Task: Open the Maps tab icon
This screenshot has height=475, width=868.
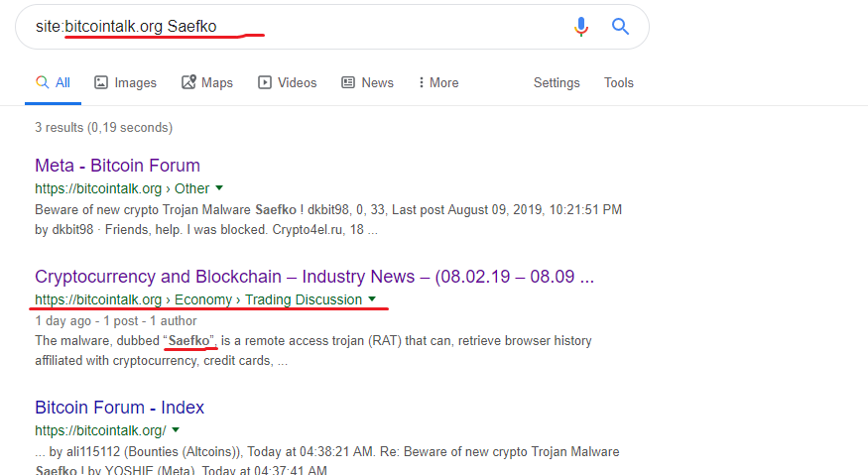Action: coord(188,82)
